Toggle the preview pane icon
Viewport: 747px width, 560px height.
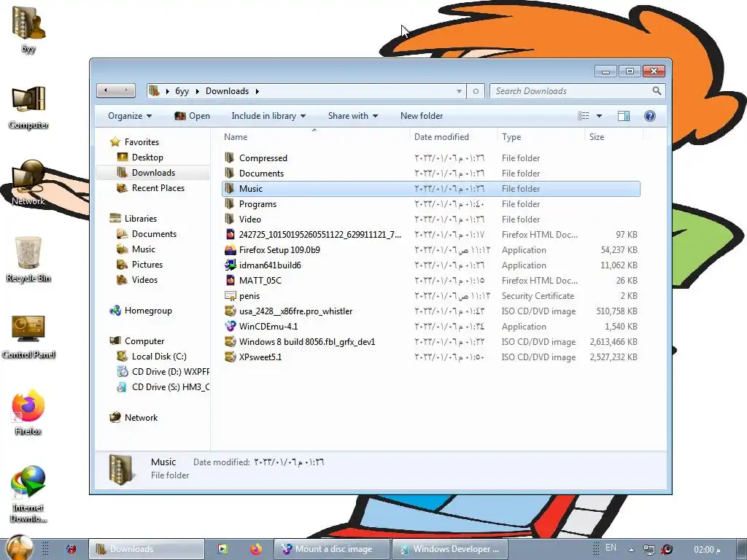click(x=623, y=116)
